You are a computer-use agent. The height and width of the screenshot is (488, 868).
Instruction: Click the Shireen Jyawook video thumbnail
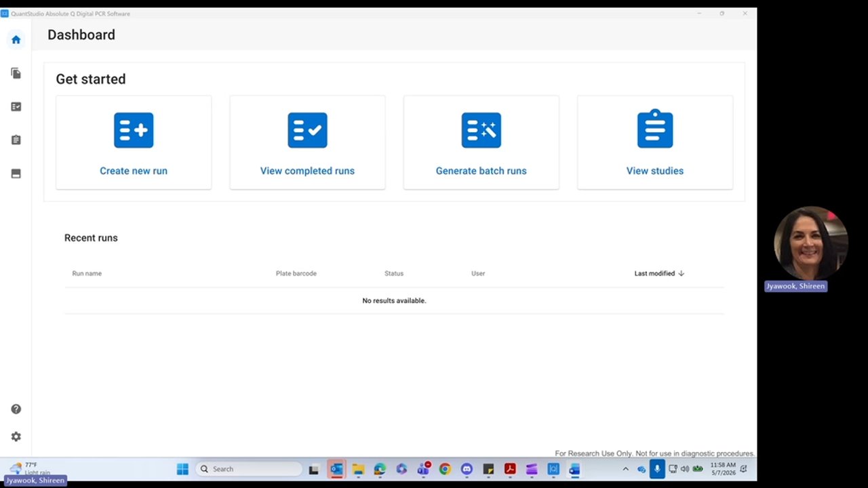pyautogui.click(x=811, y=243)
